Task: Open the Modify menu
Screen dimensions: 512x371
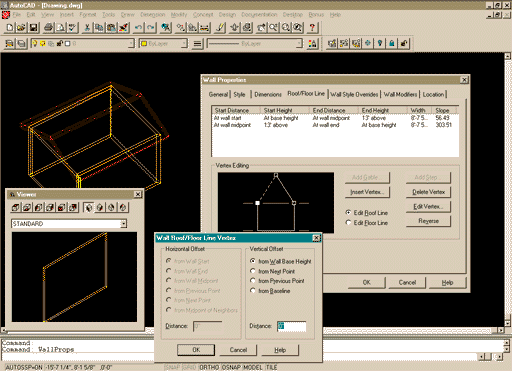Action: (179, 14)
